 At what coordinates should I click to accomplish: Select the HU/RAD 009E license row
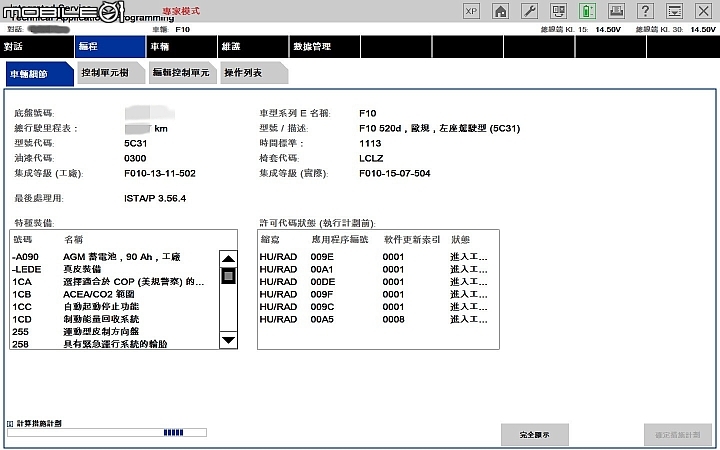coord(377,257)
